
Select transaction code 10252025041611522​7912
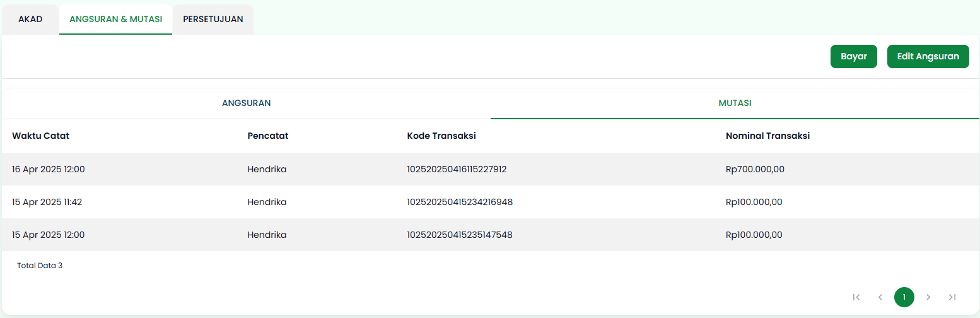point(457,169)
